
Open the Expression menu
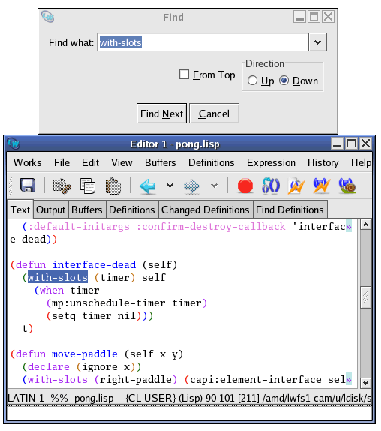pyautogui.click(x=271, y=163)
